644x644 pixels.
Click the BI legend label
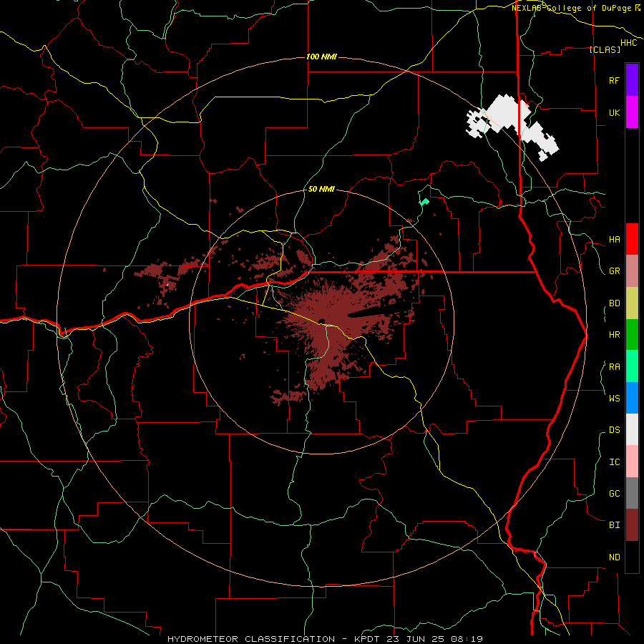tap(614, 525)
